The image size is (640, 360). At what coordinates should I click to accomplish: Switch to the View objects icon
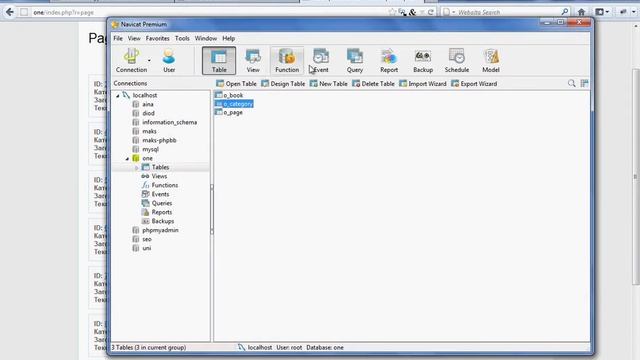[253, 61]
